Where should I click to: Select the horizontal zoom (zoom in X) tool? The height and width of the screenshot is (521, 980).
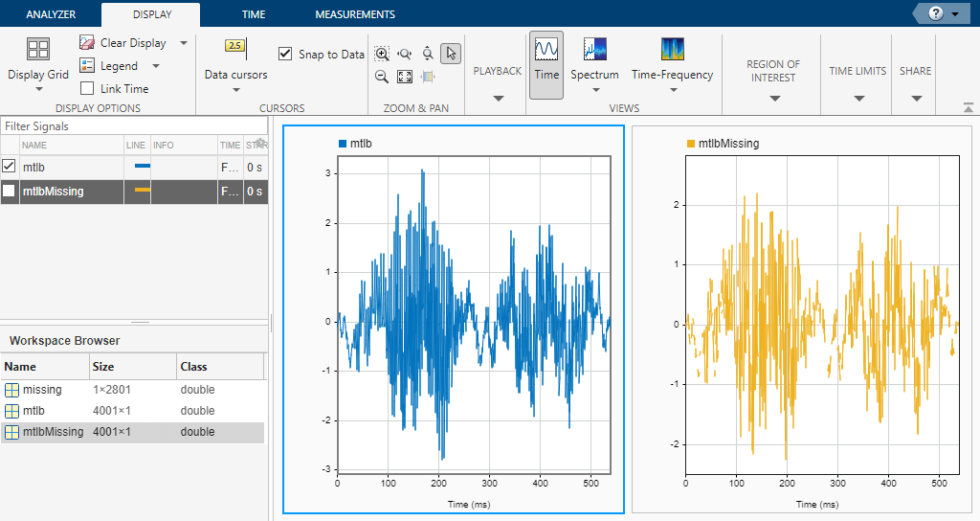coord(405,54)
